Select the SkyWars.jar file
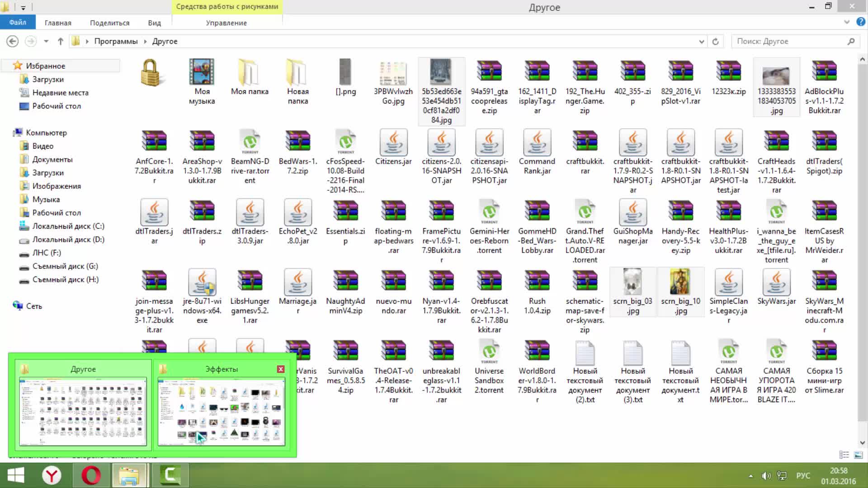Screen dimensions: 868x488 [x=776, y=287]
